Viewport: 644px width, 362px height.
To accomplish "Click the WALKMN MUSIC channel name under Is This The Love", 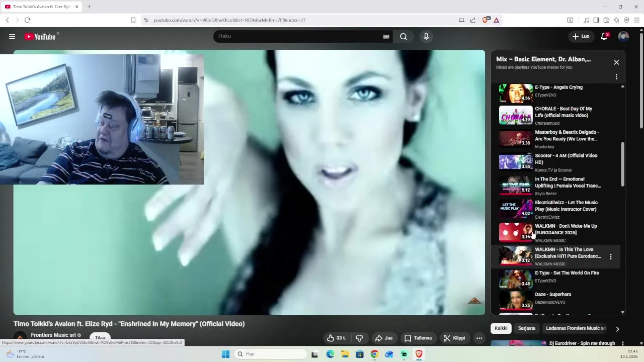I will pyautogui.click(x=550, y=264).
